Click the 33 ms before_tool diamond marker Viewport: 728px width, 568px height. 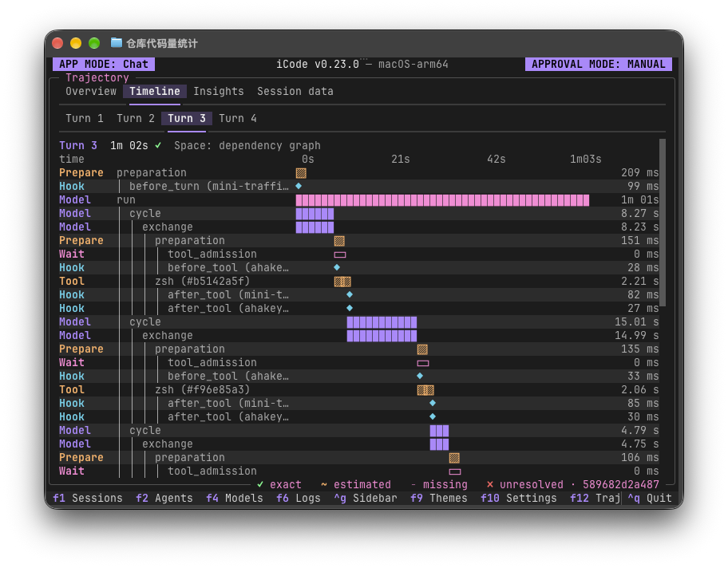(x=420, y=376)
